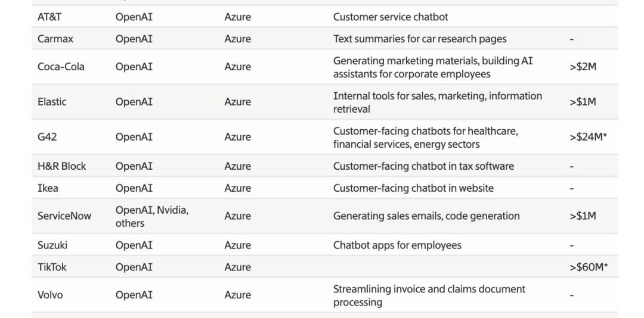Image resolution: width=644 pixels, height=318 pixels.
Task: Click the Volvo company cell
Action: click(51, 295)
